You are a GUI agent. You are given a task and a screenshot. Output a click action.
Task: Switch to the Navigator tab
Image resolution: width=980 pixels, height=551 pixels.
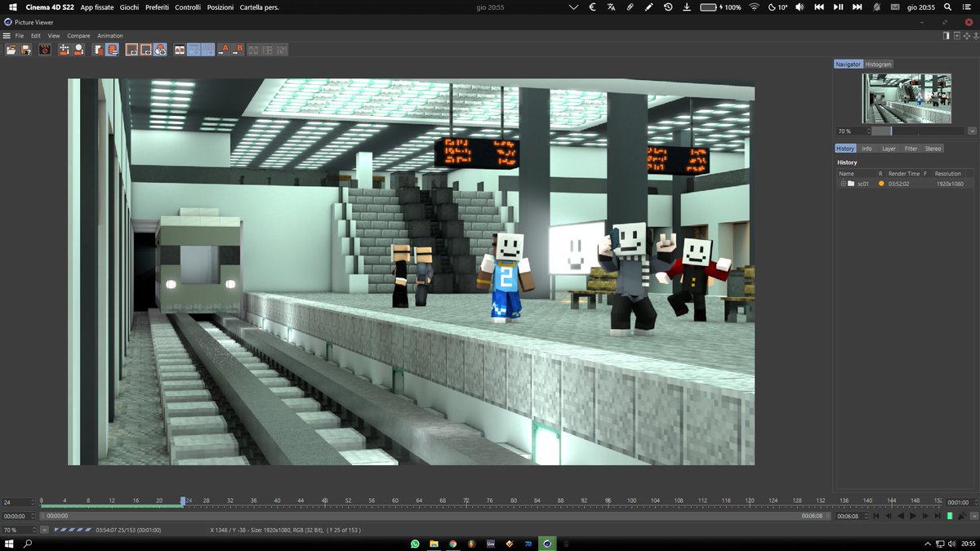[x=848, y=64]
